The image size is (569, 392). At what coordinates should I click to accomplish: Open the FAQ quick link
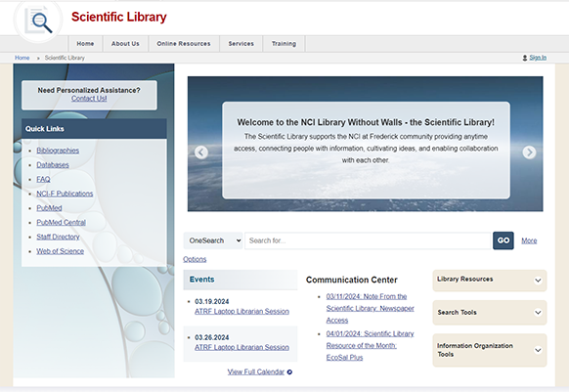pyautogui.click(x=43, y=179)
